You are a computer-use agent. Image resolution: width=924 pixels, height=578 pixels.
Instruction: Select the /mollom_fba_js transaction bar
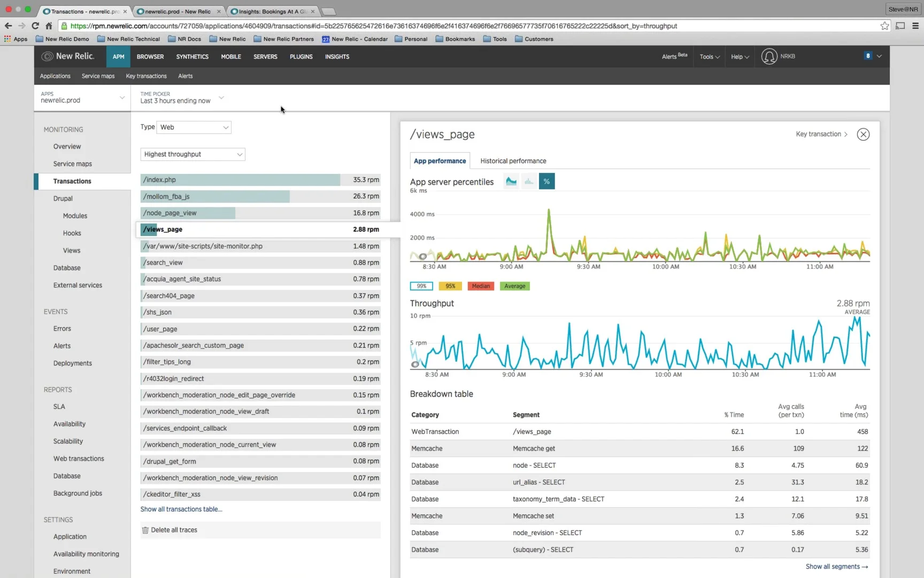260,196
